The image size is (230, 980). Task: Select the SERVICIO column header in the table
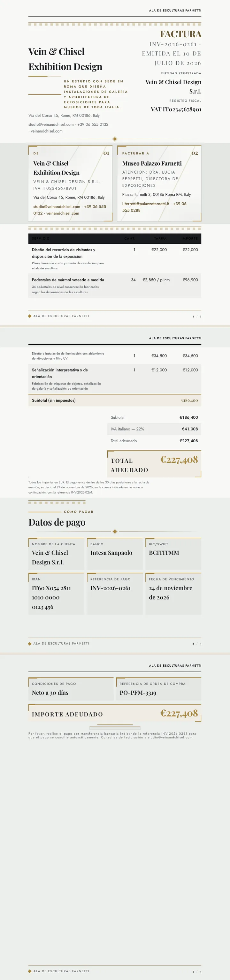(41, 238)
